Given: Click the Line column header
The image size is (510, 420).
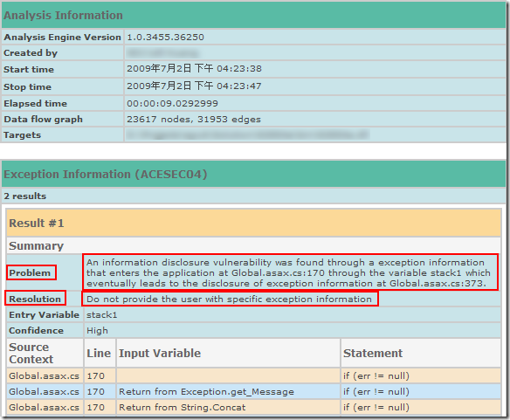Looking at the screenshot, I should [99, 353].
